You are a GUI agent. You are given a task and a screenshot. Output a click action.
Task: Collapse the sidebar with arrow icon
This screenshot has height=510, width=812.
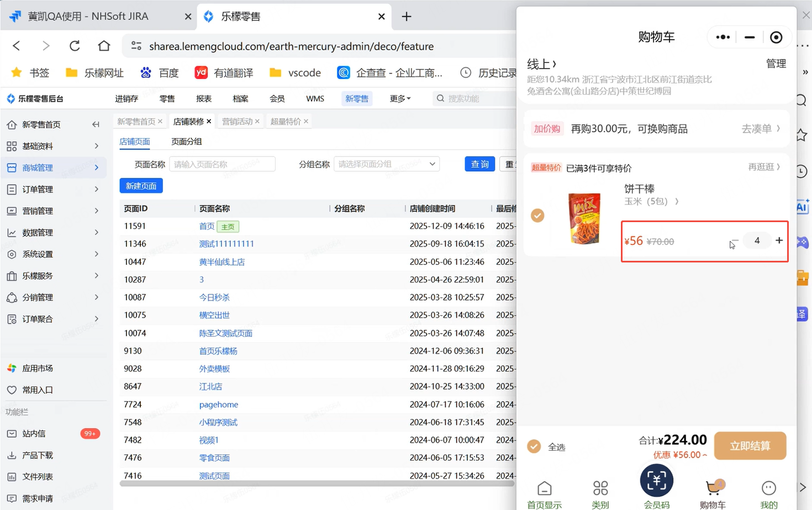[96, 124]
